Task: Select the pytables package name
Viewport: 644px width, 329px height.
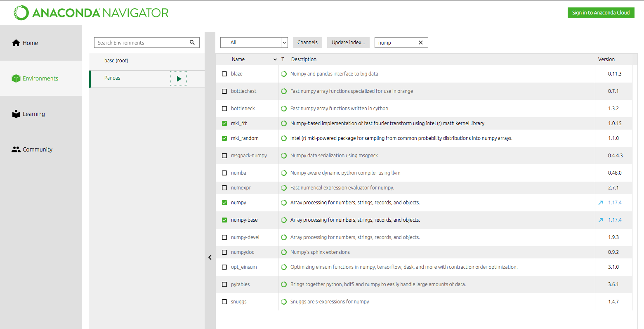Action: (240, 284)
